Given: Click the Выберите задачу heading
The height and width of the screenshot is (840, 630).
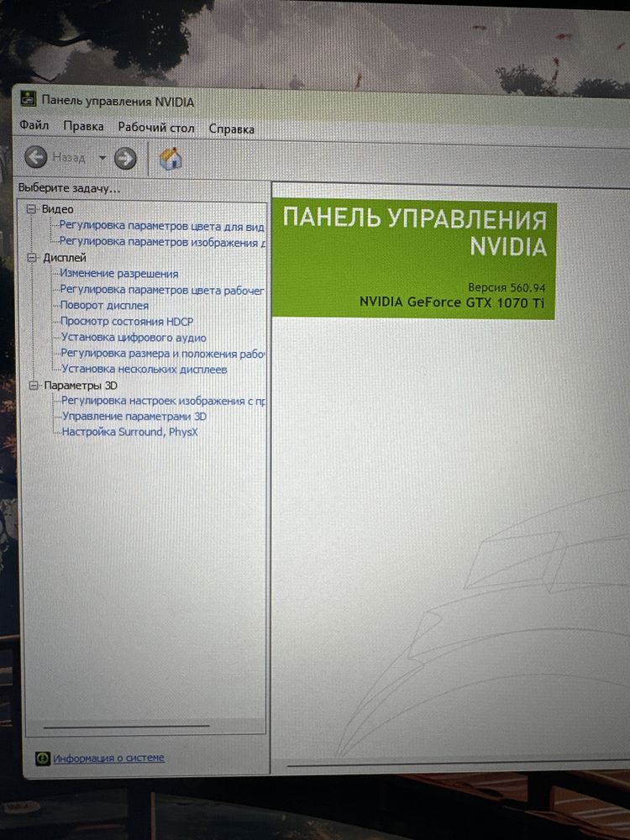Looking at the screenshot, I should [x=69, y=188].
